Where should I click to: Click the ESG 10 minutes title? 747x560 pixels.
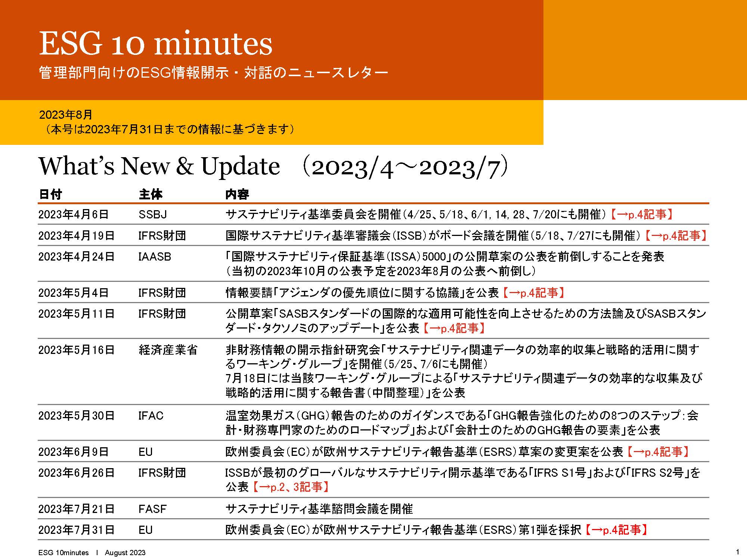click(x=156, y=44)
